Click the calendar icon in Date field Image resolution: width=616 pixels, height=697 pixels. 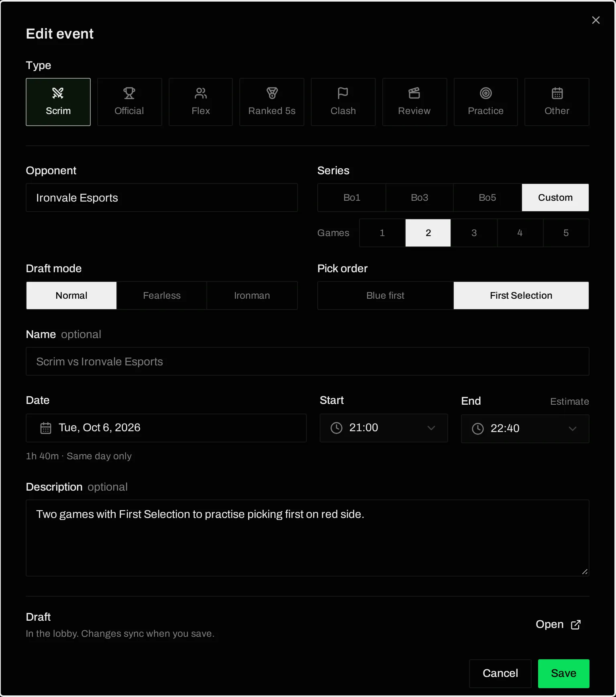(x=46, y=428)
